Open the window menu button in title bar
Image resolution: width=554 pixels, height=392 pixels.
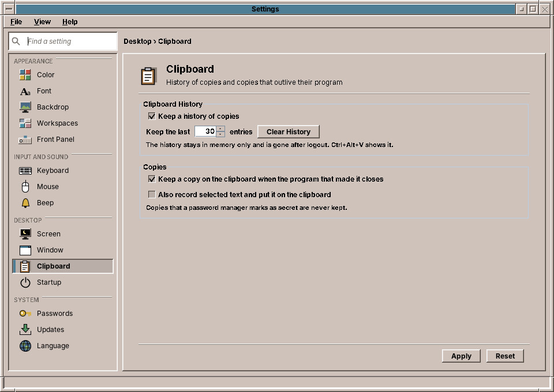[9, 9]
